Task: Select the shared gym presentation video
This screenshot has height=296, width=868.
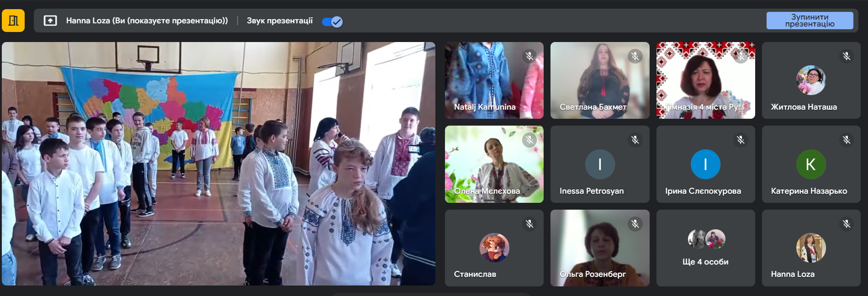Action: point(218,164)
